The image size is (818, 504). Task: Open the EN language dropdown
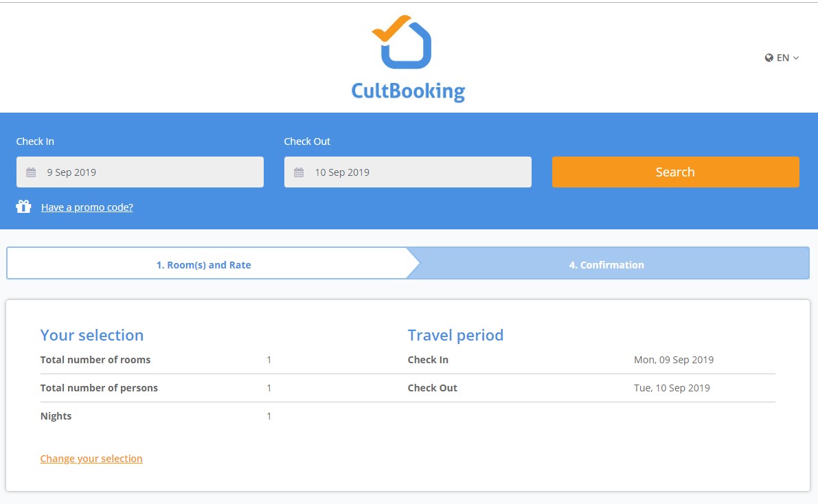click(783, 58)
